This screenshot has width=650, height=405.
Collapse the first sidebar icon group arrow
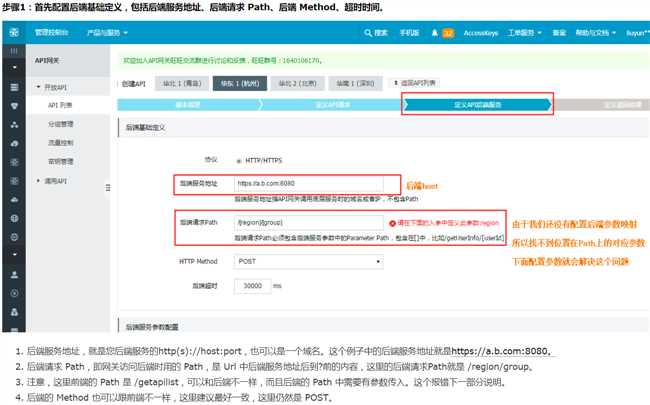coord(14,67)
